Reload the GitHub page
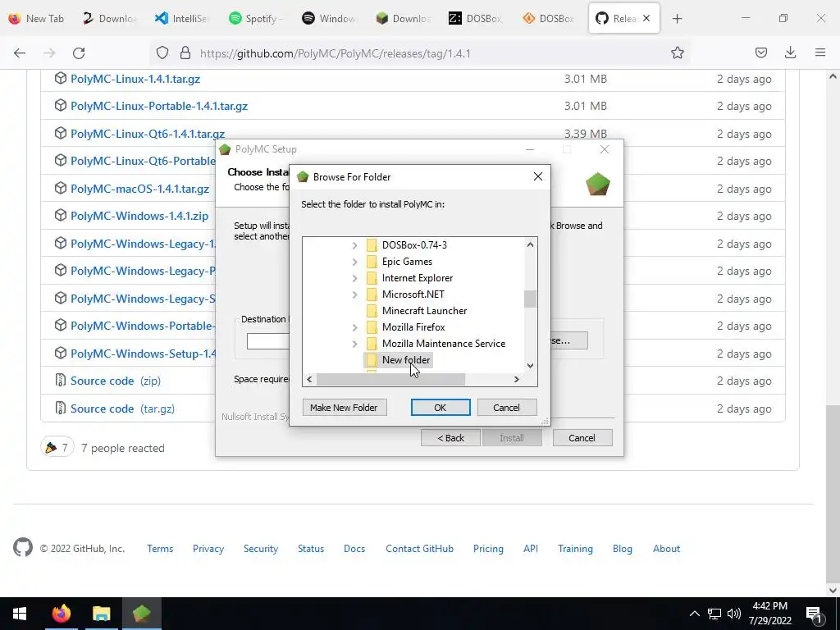 [79, 53]
